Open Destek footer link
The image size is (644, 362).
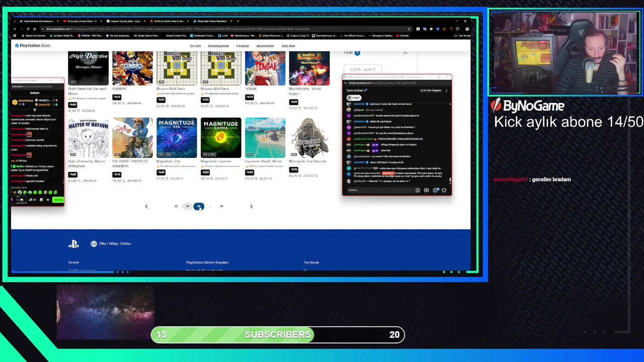(73, 262)
